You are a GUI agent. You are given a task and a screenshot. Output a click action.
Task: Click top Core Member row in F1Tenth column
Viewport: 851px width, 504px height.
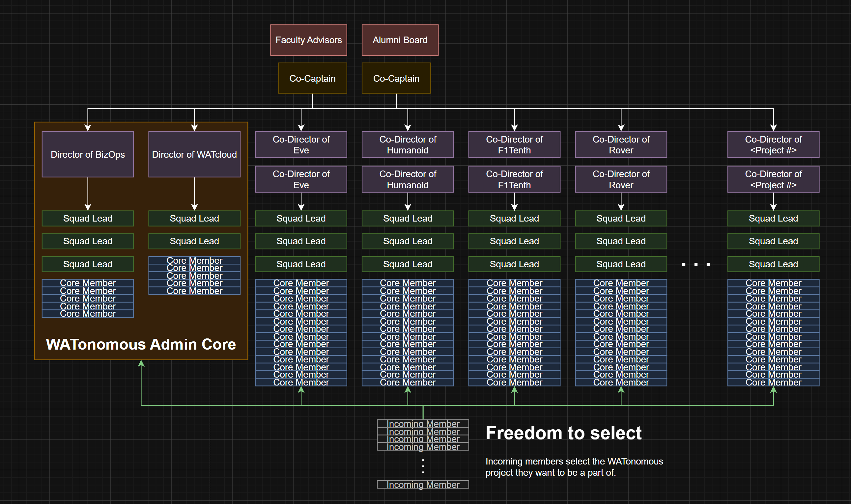click(515, 283)
